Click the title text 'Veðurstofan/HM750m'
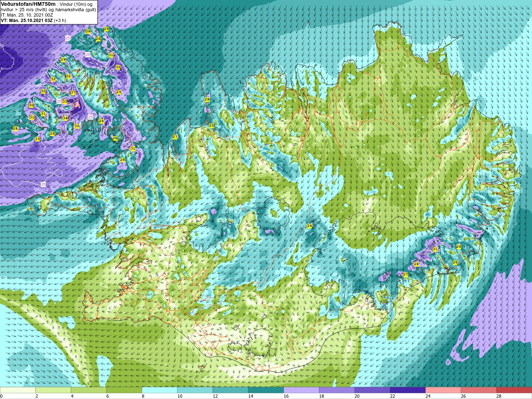The image size is (532, 399). (28, 4)
